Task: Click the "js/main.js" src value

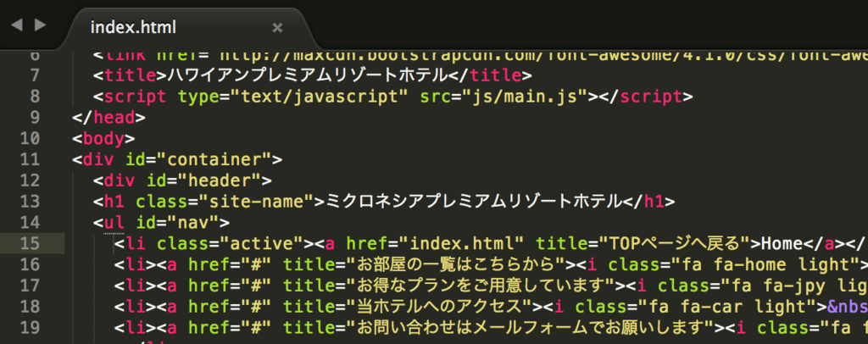Action: pyautogui.click(x=526, y=97)
